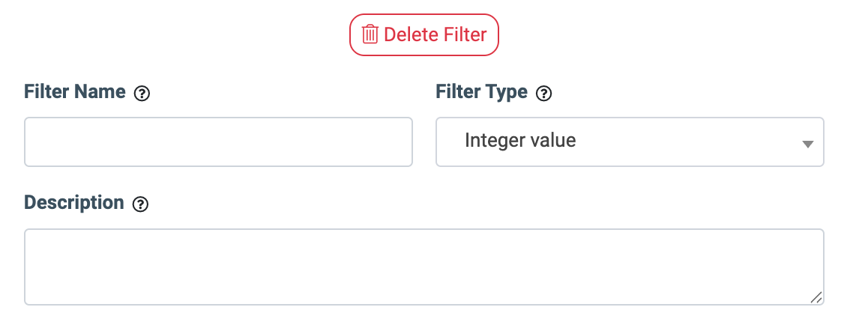Click the Description box resize handle
The height and width of the screenshot is (325, 868).
(816, 297)
